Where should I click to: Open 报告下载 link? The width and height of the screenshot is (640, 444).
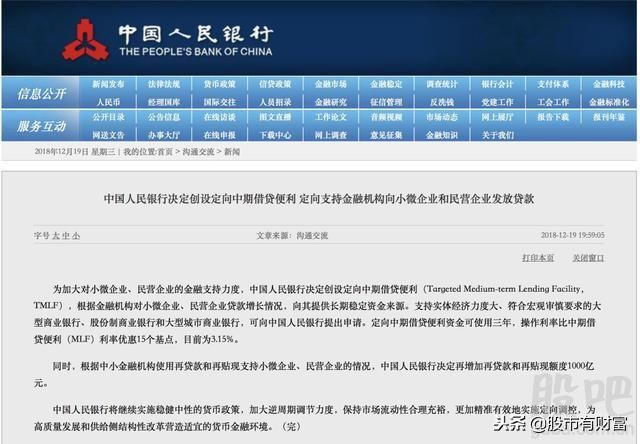(x=553, y=118)
